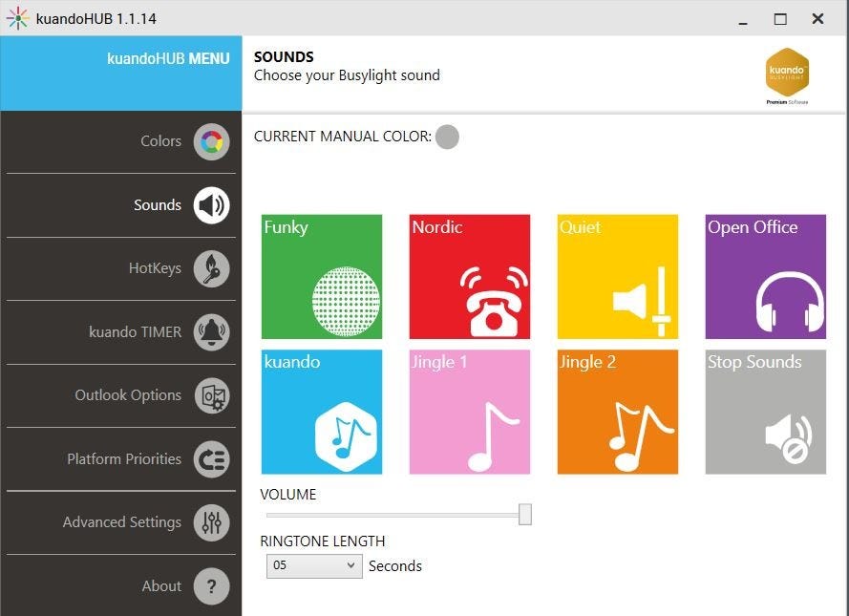Click the Platform Priorities icon
Viewport: 849px width, 616px height.
pos(212,459)
